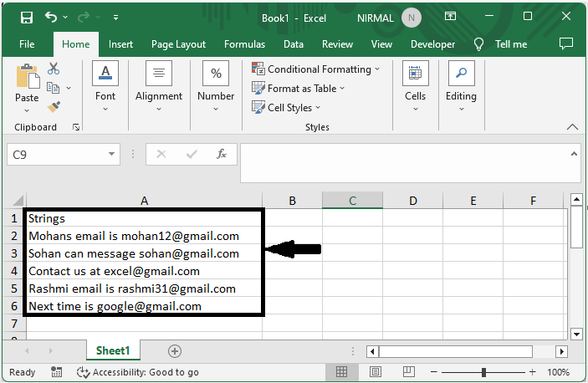588x383 pixels.
Task: Click Accessibility: Good to go status
Action: pyautogui.click(x=138, y=372)
